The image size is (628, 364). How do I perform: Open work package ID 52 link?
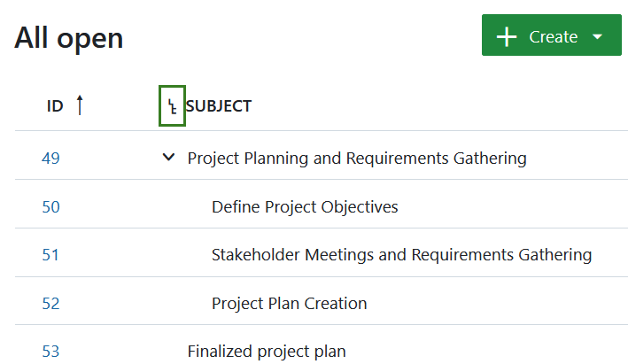click(50, 304)
